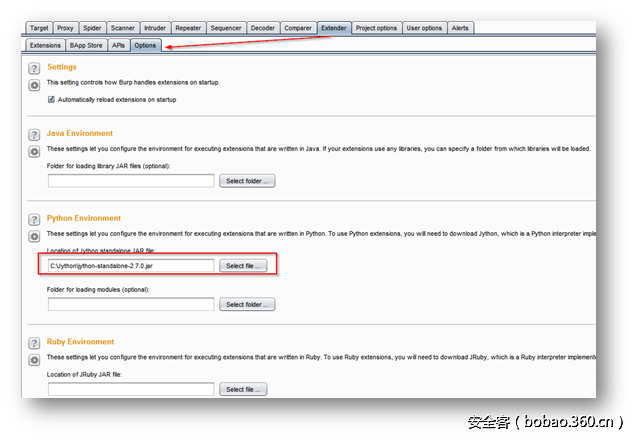This screenshot has height=440, width=638.
Task: Click the 'Location of JRuby JAR file' label
Action: [84, 374]
